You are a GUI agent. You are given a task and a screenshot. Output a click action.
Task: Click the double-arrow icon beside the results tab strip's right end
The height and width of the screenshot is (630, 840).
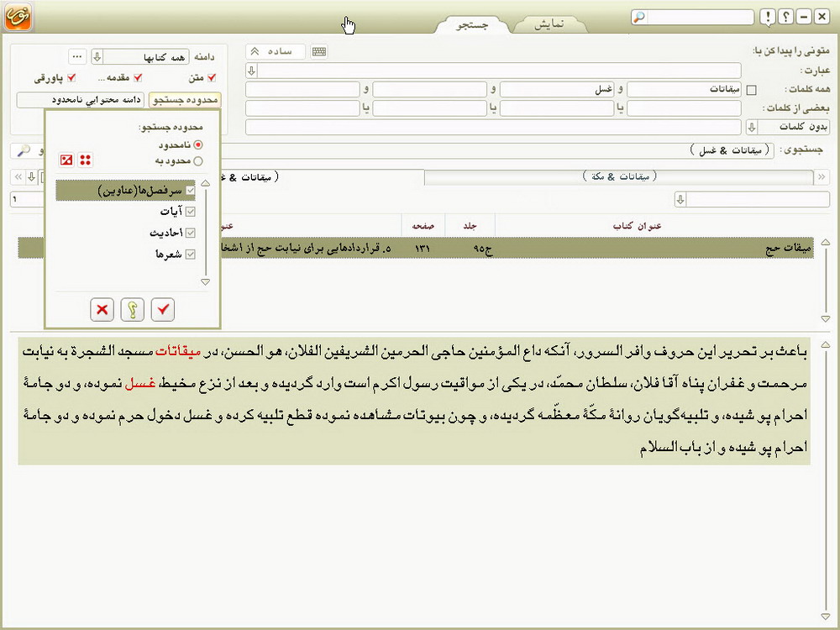822,176
